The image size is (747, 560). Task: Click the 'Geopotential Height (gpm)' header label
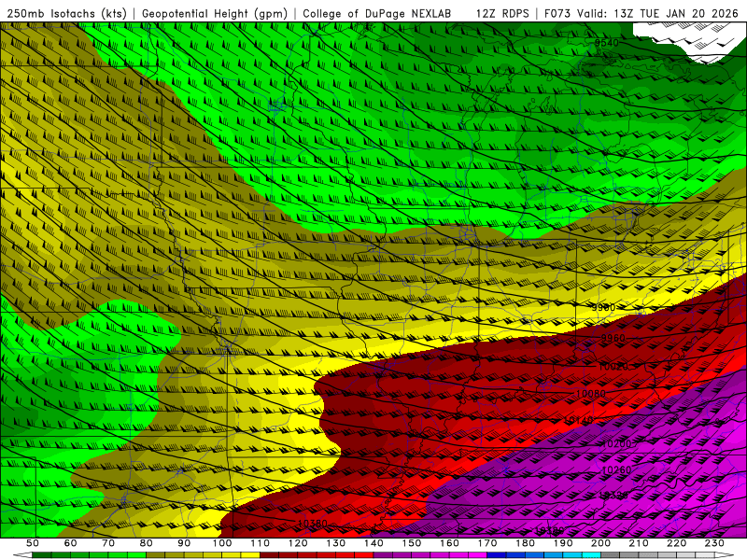coord(215,13)
